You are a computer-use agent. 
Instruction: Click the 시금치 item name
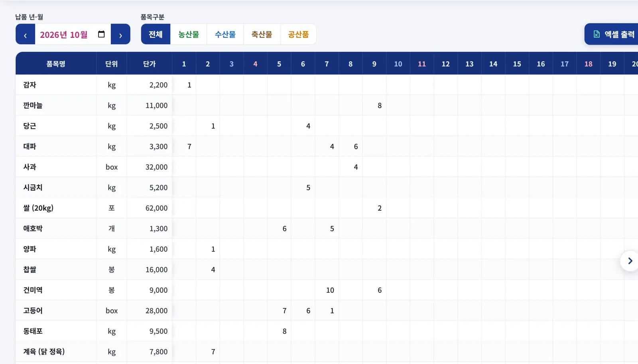(x=33, y=188)
